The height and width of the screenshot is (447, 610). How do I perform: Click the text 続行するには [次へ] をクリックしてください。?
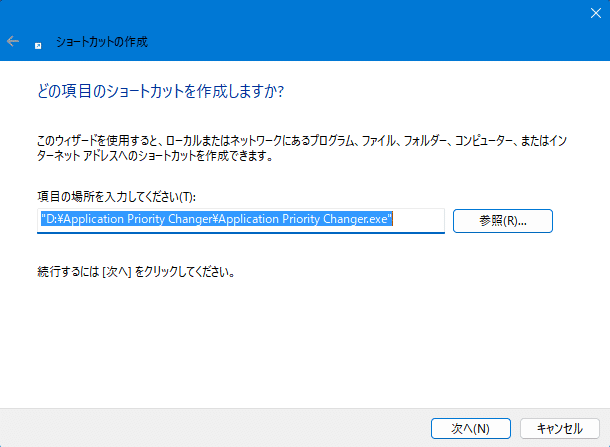click(x=136, y=272)
